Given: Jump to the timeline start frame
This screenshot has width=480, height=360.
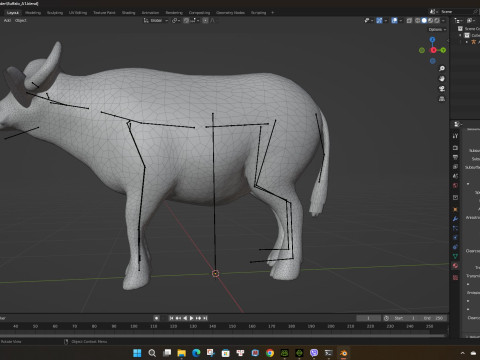Looking at the screenshot, I should click(x=171, y=318).
